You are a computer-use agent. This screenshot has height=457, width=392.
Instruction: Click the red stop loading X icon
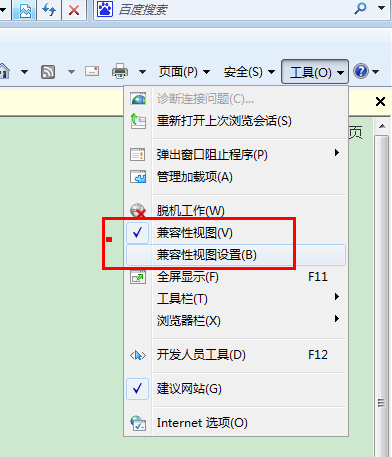tap(74, 10)
